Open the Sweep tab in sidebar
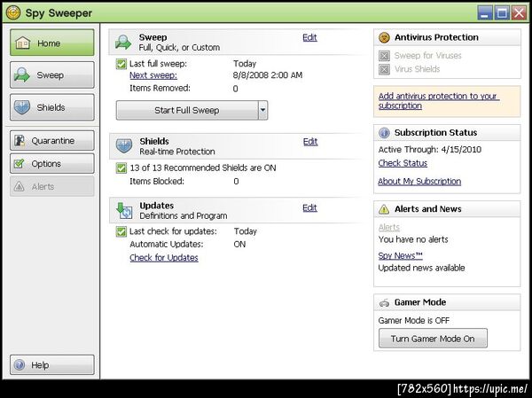 pos(52,74)
